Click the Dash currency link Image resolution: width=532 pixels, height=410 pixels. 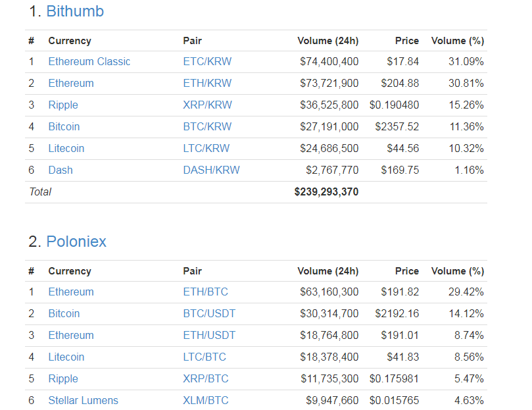(60, 170)
